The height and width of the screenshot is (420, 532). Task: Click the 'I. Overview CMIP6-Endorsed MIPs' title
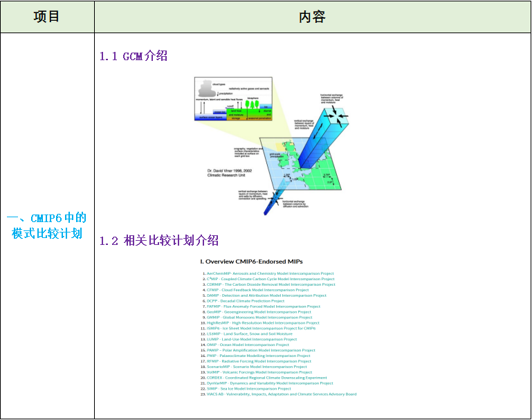tap(251, 262)
